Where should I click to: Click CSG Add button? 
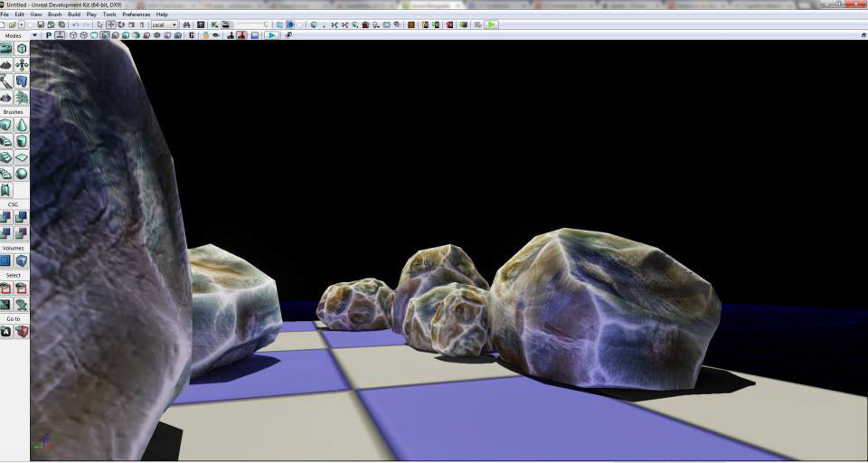pyautogui.click(x=5, y=216)
